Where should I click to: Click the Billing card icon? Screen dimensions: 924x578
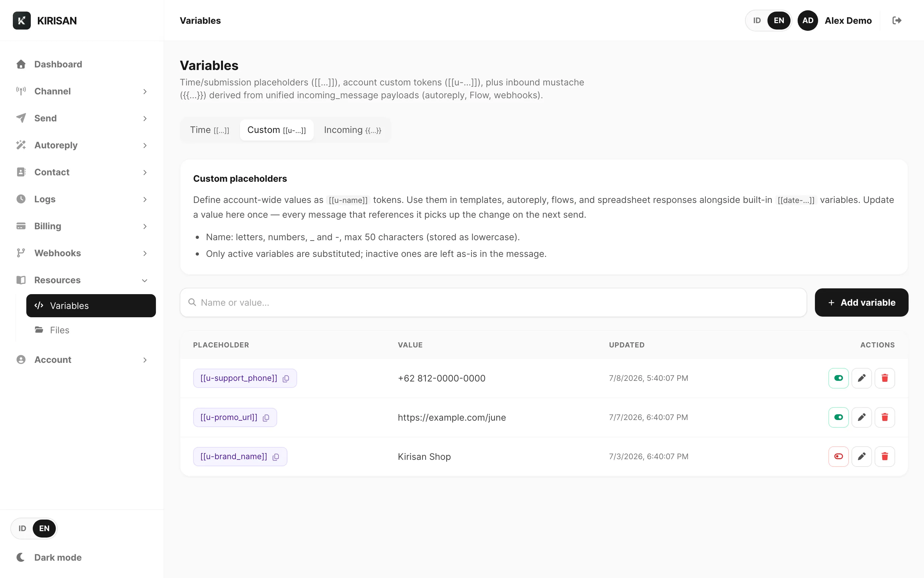tap(21, 226)
